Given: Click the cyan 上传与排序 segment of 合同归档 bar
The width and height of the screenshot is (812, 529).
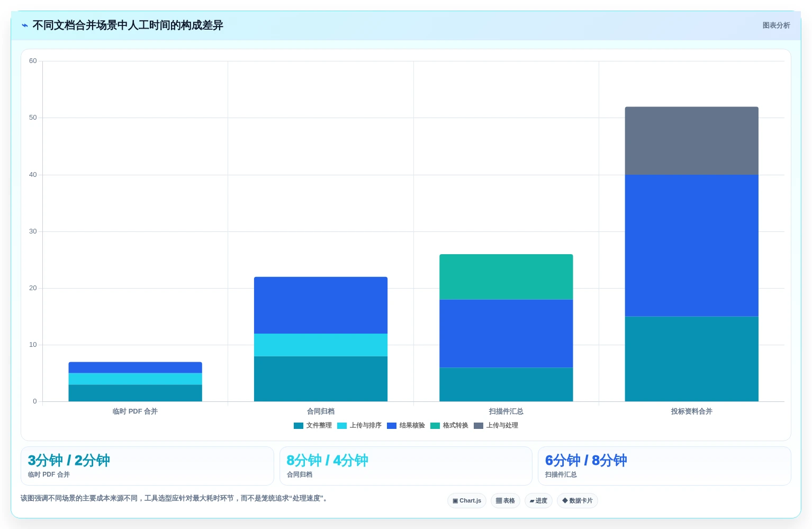Looking at the screenshot, I should pos(321,345).
